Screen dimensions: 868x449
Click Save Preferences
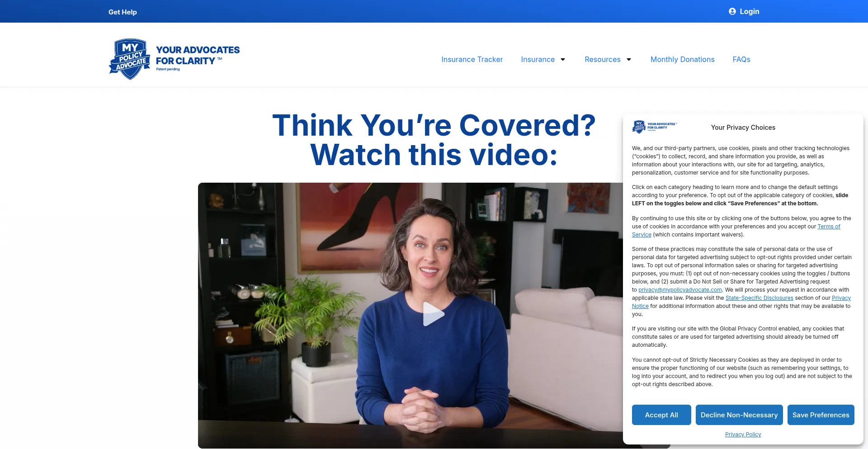pyautogui.click(x=821, y=415)
